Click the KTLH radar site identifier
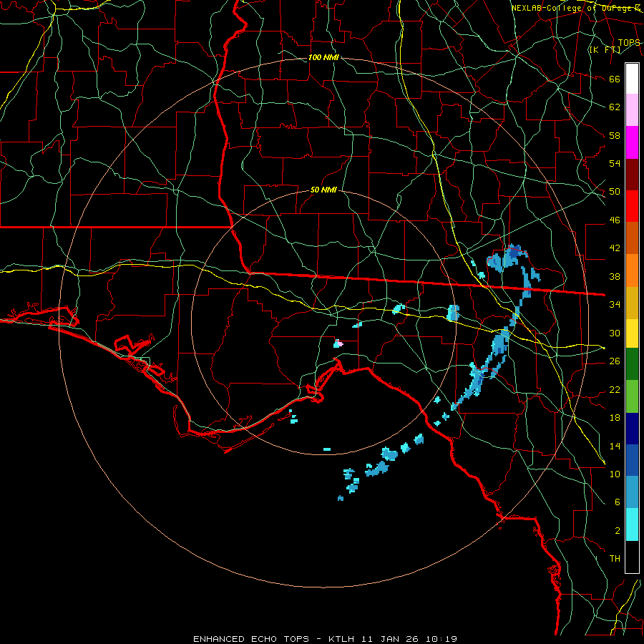Viewport: 644px width, 644px height. pyautogui.click(x=341, y=639)
